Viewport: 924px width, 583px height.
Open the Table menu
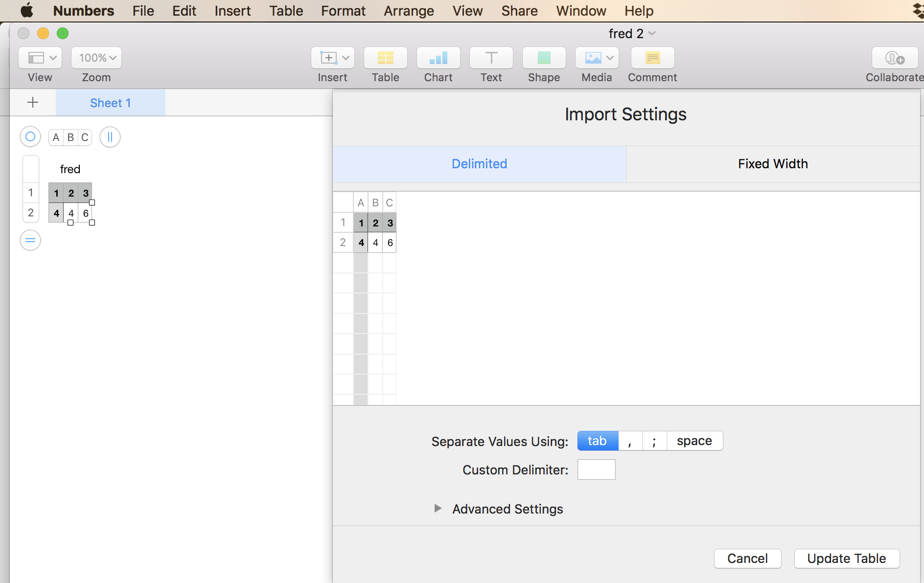click(286, 11)
